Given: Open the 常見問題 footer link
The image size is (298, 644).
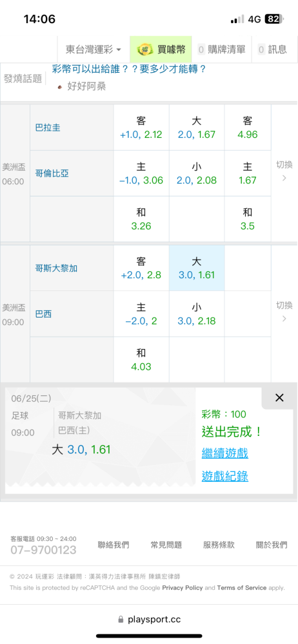Looking at the screenshot, I should 166,545.
